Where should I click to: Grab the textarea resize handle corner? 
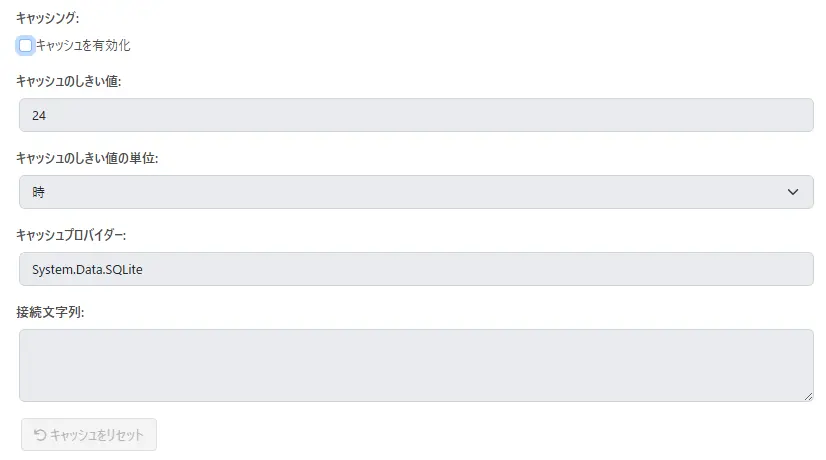tap(808, 396)
